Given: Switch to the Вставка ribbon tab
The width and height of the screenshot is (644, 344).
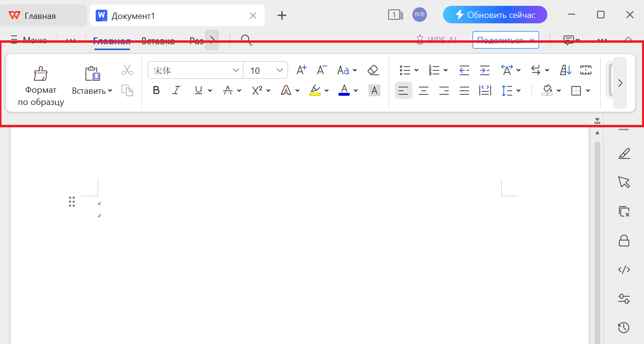Looking at the screenshot, I should [x=158, y=41].
